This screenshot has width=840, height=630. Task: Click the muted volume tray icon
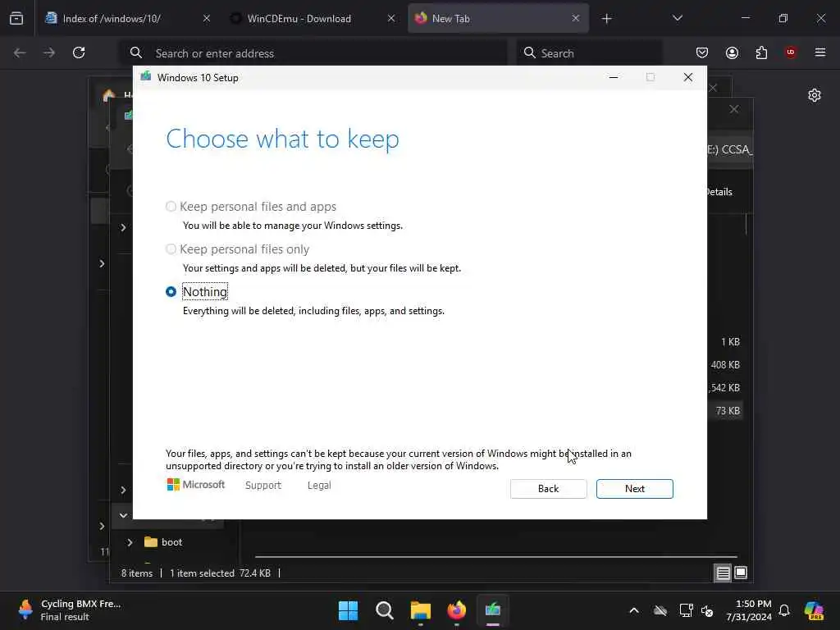tap(707, 610)
